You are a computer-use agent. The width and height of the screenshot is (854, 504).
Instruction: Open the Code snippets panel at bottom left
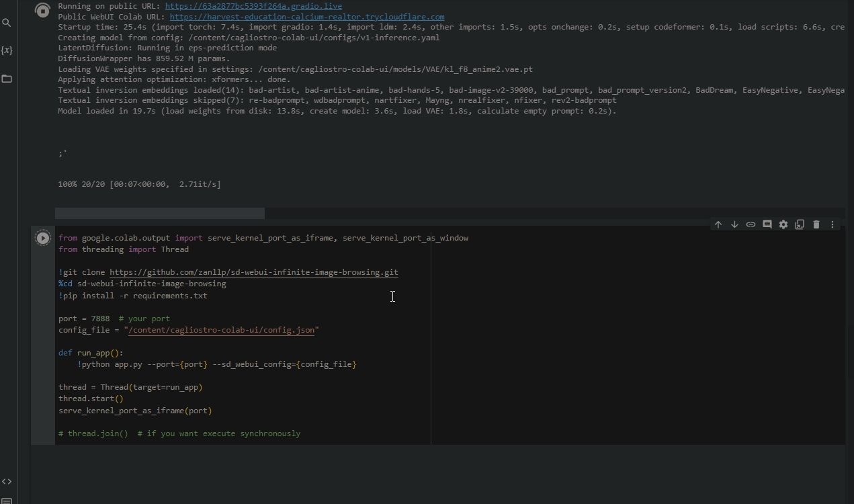(7, 481)
